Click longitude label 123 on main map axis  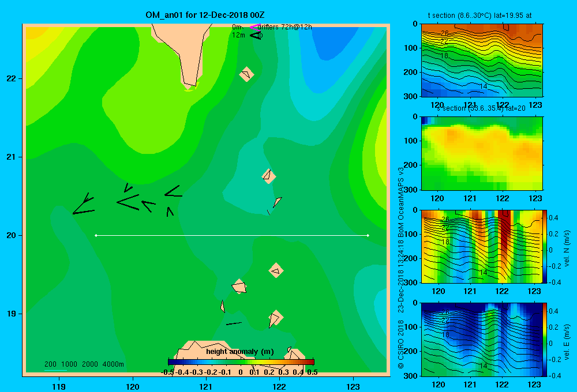[353, 386]
